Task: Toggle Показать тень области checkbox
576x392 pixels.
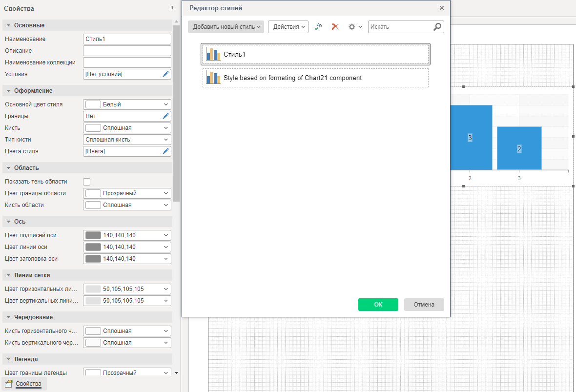Action: (87, 182)
